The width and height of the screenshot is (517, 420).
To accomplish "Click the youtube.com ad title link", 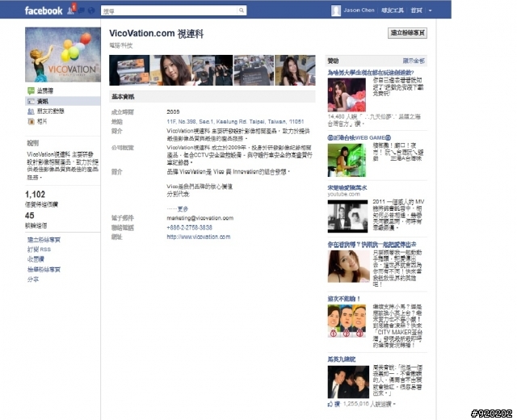I will coord(347,187).
